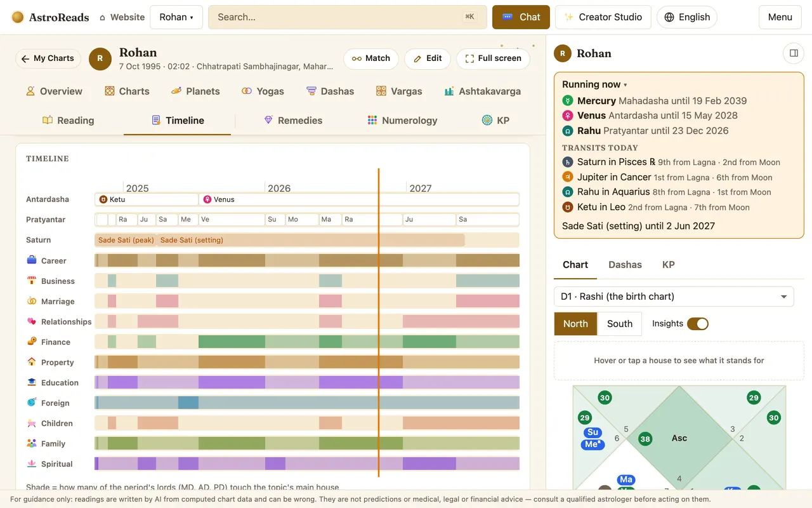Click the Business shop icon in timeline
The height and width of the screenshot is (508, 812).
click(32, 280)
